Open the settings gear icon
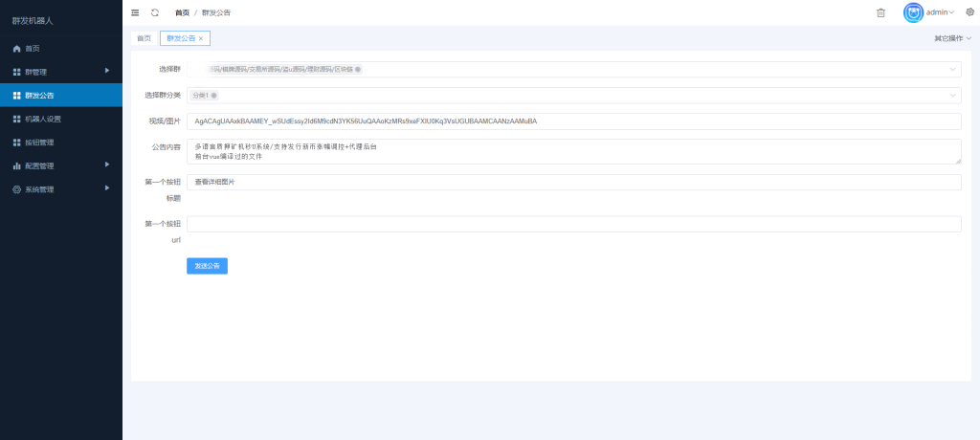The width and height of the screenshot is (980, 440). [970, 11]
